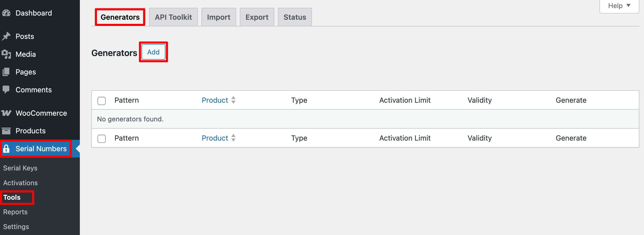Open the Export tab

pyautogui.click(x=257, y=17)
